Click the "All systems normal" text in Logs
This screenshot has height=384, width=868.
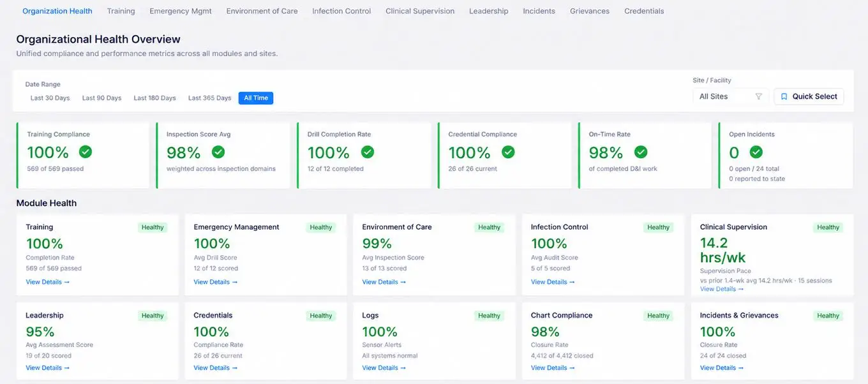coord(390,356)
